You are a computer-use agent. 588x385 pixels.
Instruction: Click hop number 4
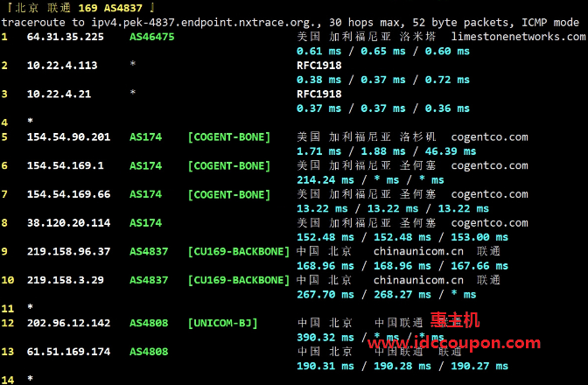(x=4, y=122)
